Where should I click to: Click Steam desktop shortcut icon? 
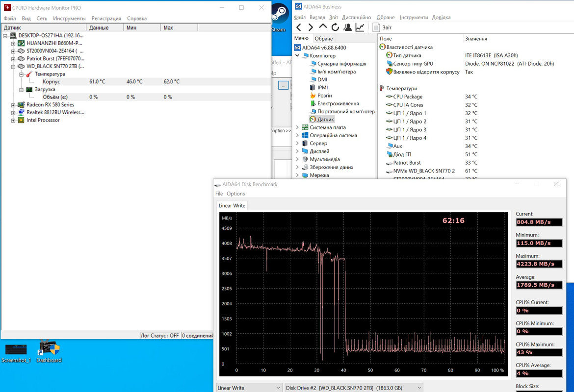pyautogui.click(x=280, y=18)
